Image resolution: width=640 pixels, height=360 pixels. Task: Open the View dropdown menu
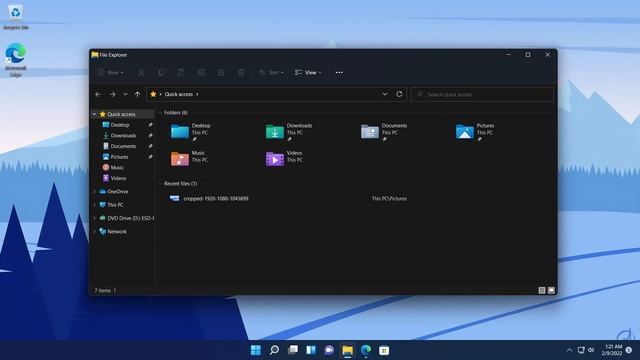[308, 73]
